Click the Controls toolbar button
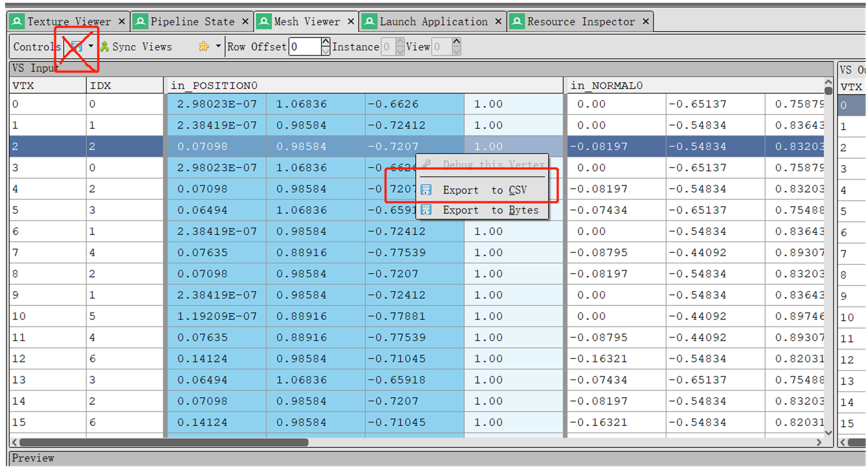Screen dimensions: 868x468 (x=36, y=46)
